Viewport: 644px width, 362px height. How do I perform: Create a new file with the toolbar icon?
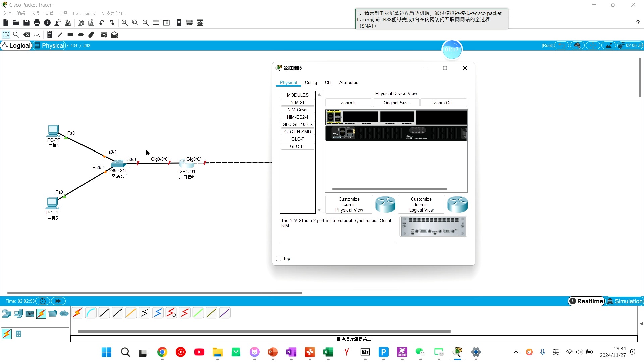[6, 23]
